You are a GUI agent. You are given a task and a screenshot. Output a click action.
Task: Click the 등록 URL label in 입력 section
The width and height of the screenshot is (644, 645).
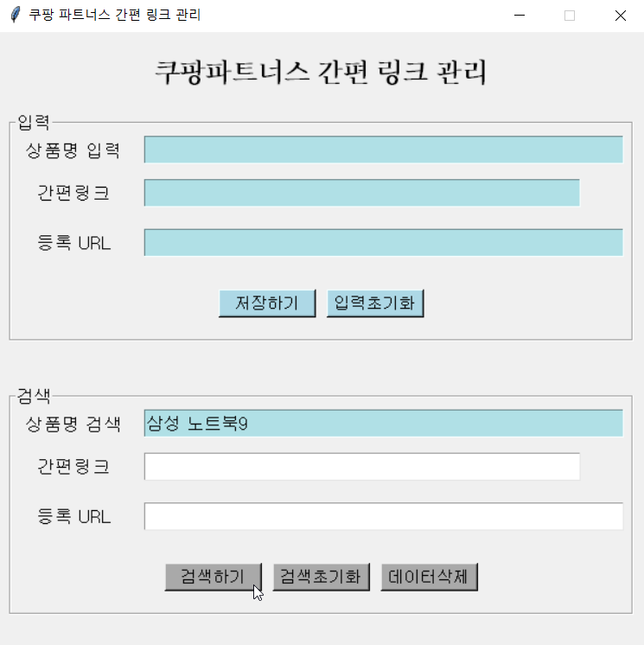74,243
